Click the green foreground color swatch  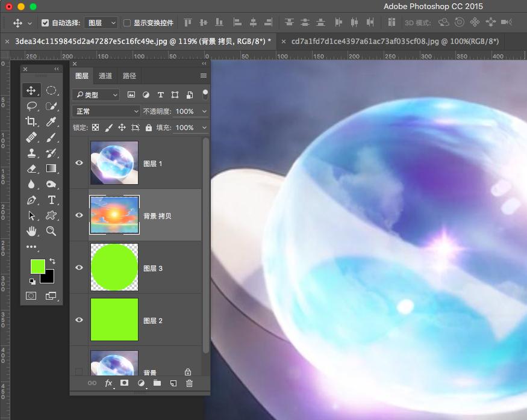point(38,266)
